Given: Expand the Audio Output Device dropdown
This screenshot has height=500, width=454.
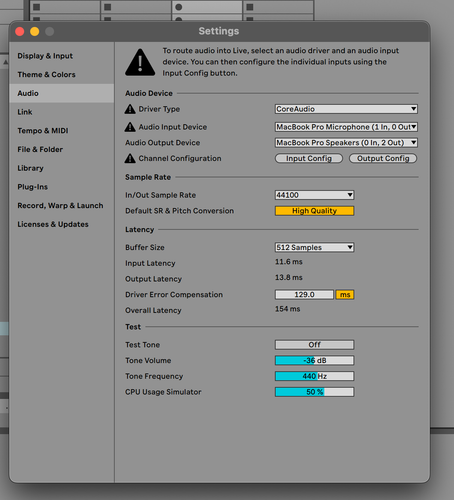Looking at the screenshot, I should click(x=346, y=143).
